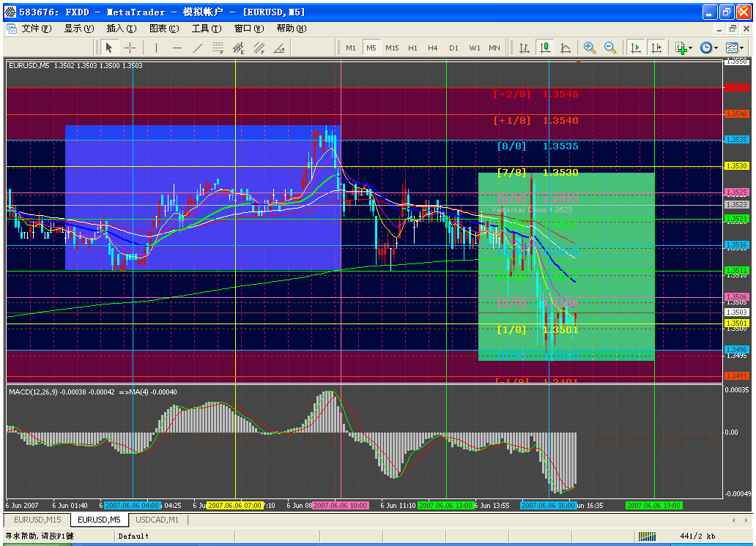The height and width of the screenshot is (546, 756).
Task: Open the 显示(V) menu
Action: pyautogui.click(x=79, y=29)
